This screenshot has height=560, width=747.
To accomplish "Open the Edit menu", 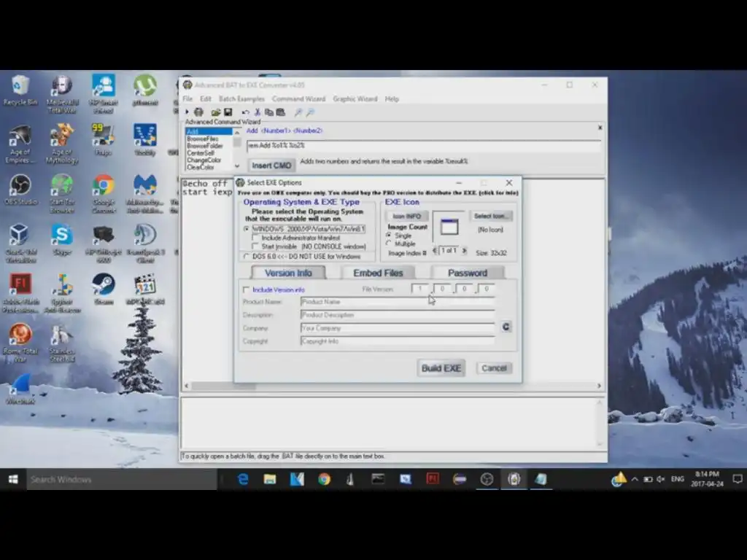I will tap(205, 98).
